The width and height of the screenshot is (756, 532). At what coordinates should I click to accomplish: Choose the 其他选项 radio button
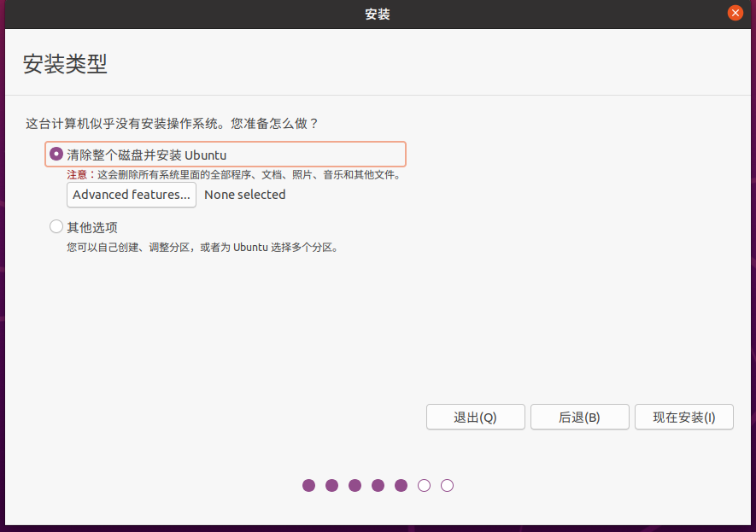(x=56, y=226)
